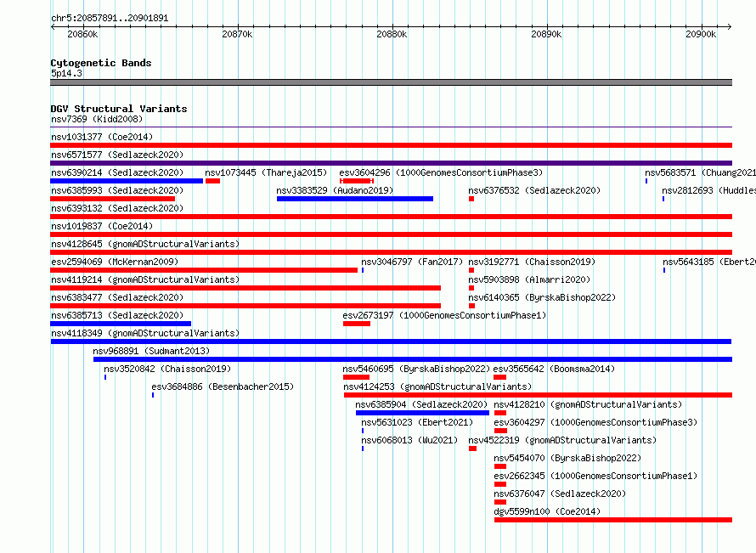The height and width of the screenshot is (553, 756).
Task: Click nsv1019837 (Coe2014) variant label
Action: point(102,226)
